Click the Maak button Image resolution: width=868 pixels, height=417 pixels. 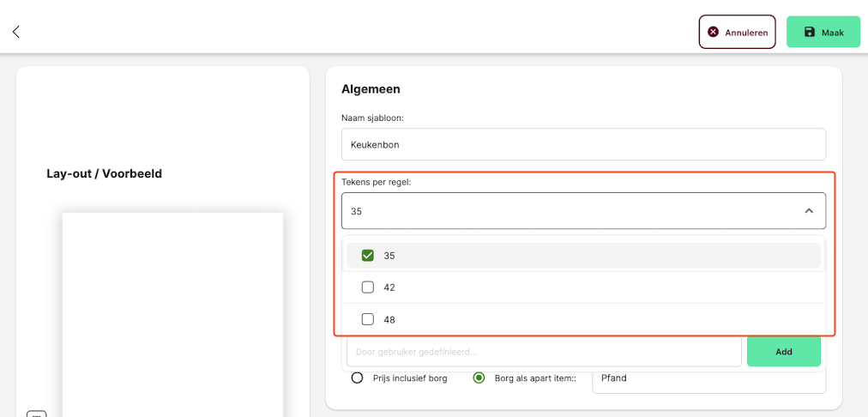point(823,32)
